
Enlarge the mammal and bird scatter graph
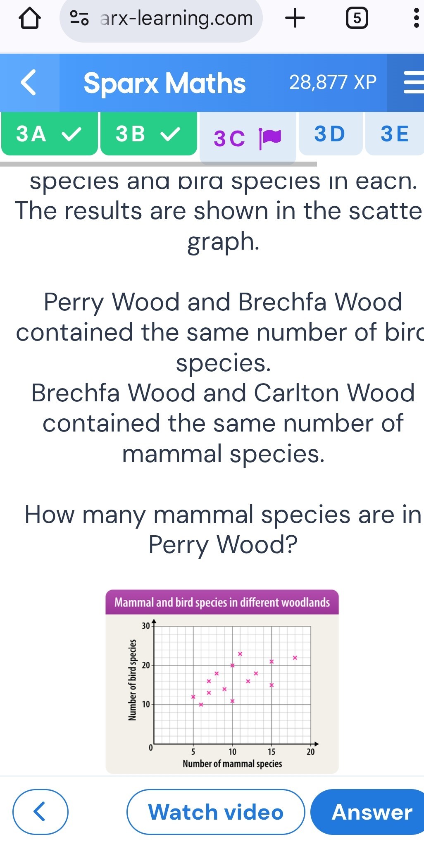222,682
